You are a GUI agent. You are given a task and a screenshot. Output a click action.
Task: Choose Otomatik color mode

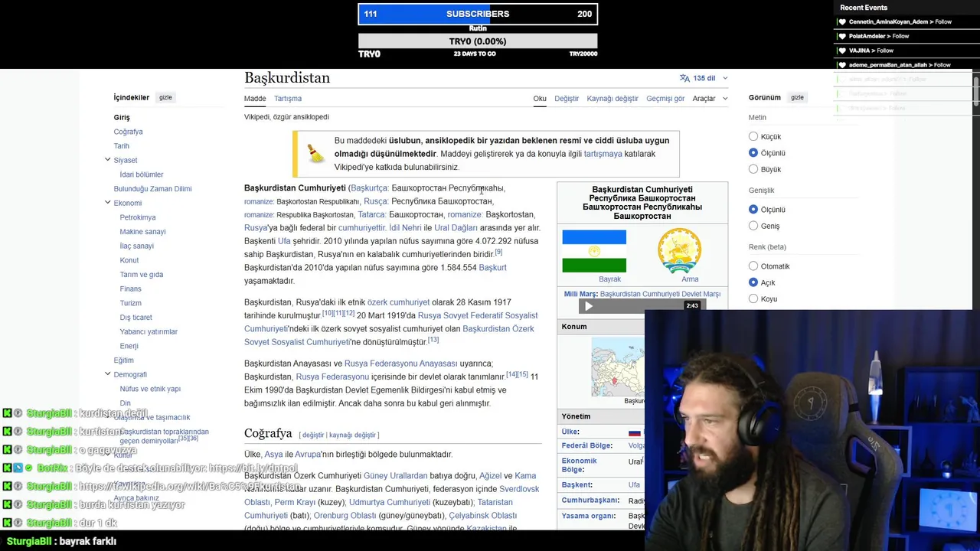[x=753, y=266]
